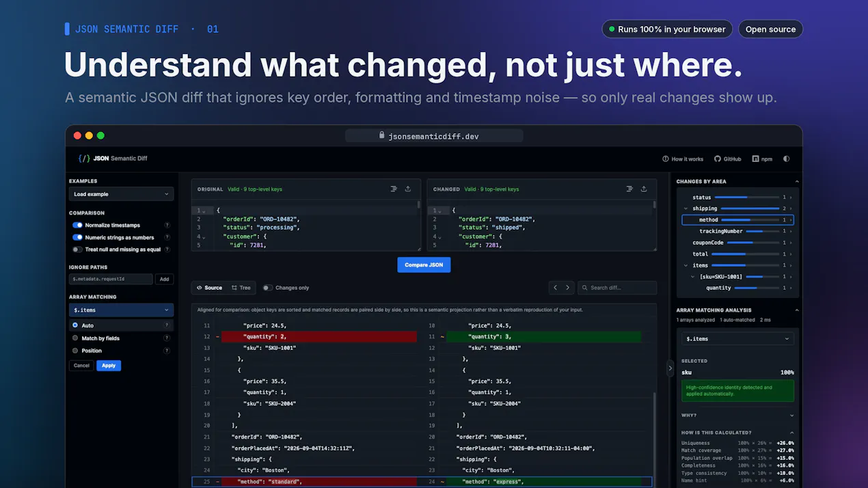Format the CHANGED JSON with the align icon
Screen dimensions: 868x488
coord(629,189)
